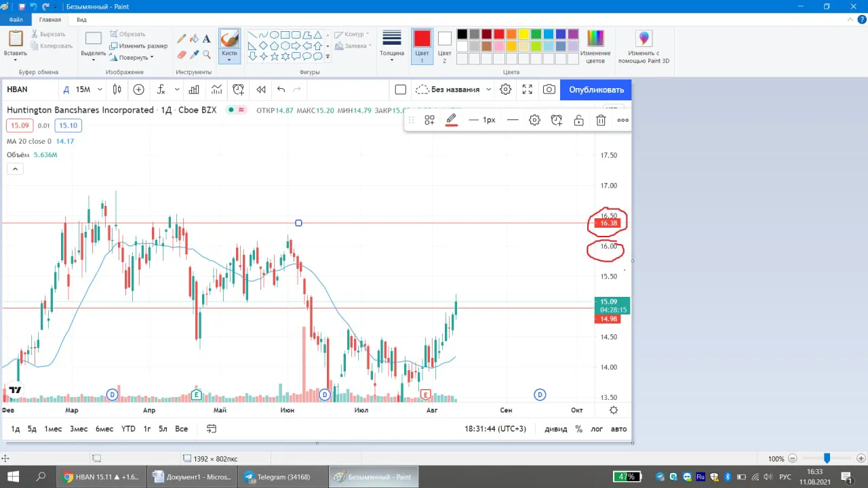Select the Eraser tool
Image resolution: width=868 pixels, height=488 pixels.
(182, 54)
